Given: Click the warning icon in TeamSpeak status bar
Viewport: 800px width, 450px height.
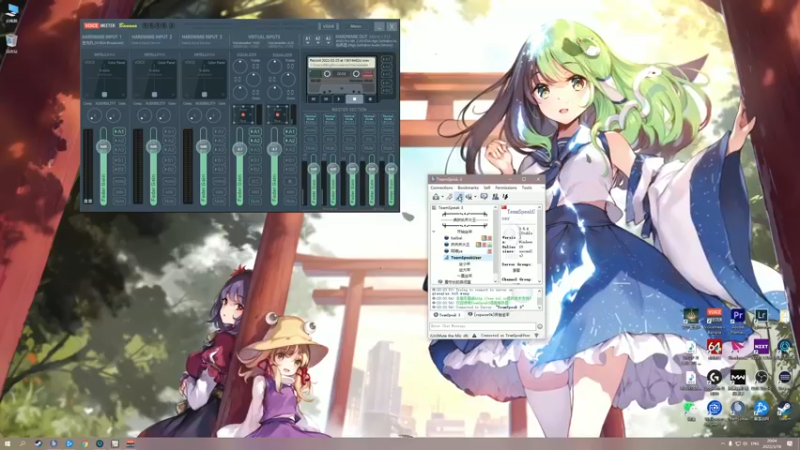Looking at the screenshot, I should point(474,336).
